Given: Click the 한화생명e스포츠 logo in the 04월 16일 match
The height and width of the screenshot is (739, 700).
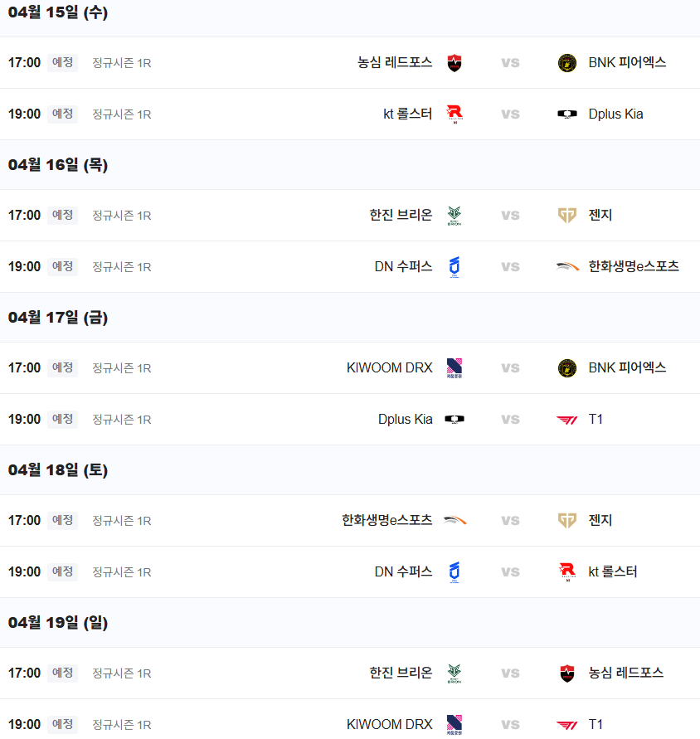Looking at the screenshot, I should (x=567, y=267).
